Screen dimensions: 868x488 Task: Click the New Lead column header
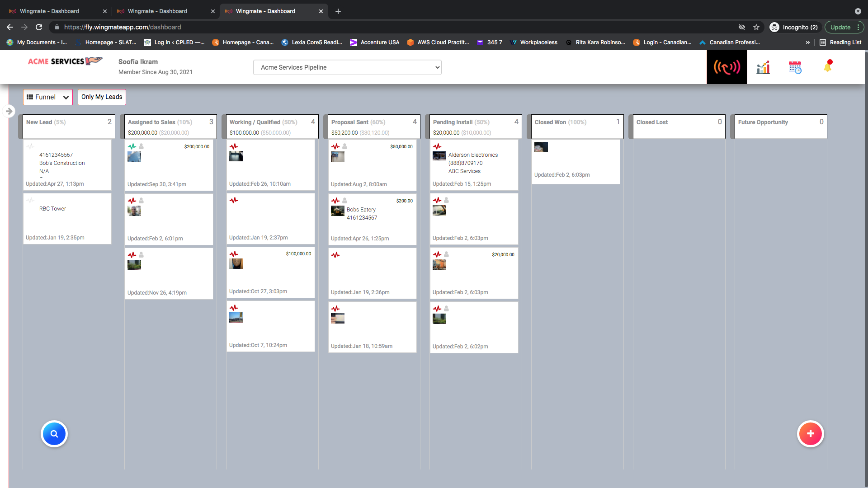click(69, 127)
